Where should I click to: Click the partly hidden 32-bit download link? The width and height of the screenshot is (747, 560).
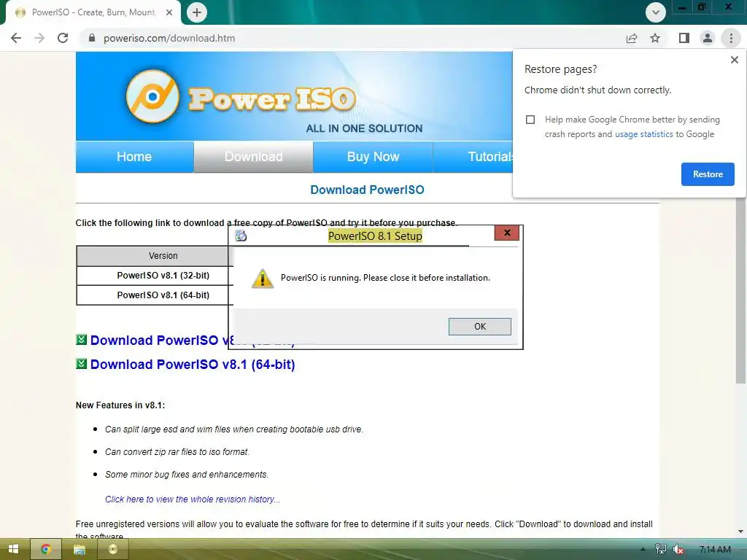pos(159,341)
